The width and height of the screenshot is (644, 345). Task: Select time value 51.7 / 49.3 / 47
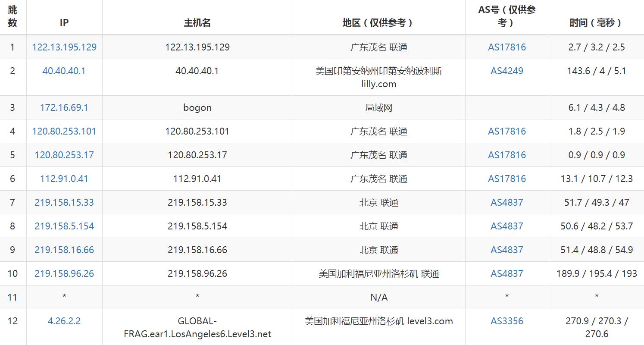coord(597,202)
